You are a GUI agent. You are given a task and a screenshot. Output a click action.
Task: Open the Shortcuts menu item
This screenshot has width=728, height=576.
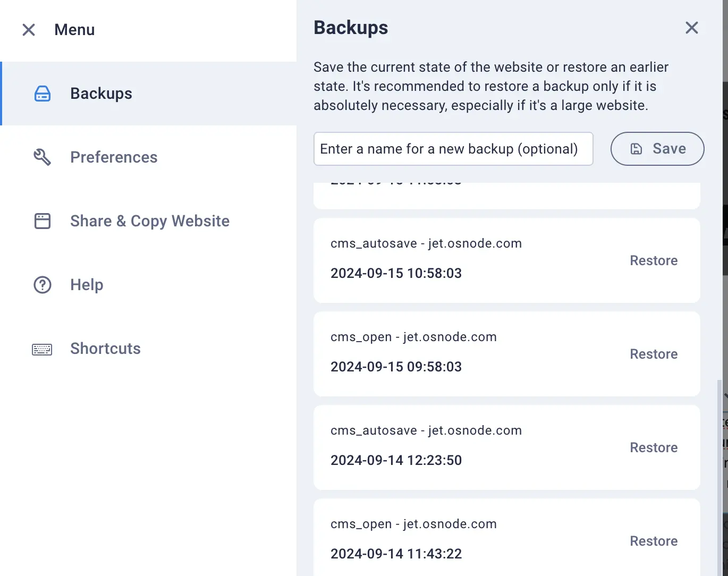pyautogui.click(x=149, y=349)
